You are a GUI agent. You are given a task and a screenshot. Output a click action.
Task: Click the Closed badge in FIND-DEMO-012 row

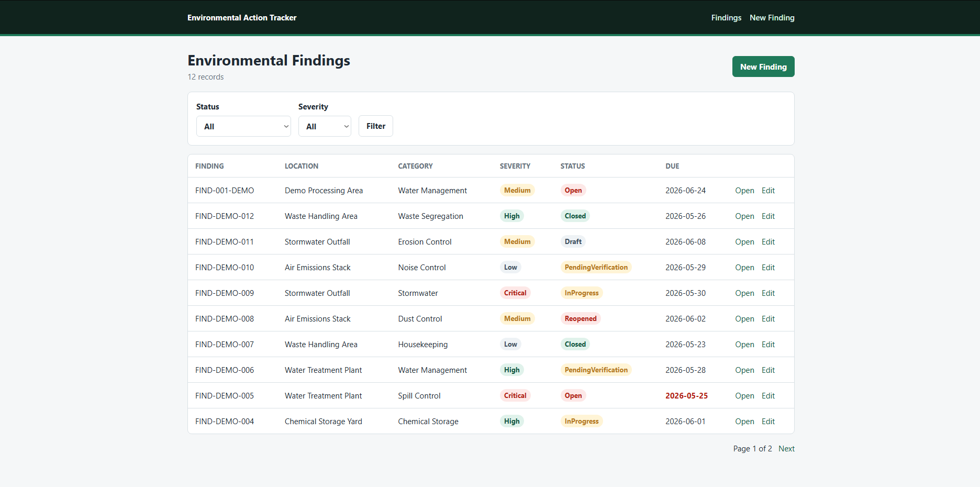coord(575,216)
